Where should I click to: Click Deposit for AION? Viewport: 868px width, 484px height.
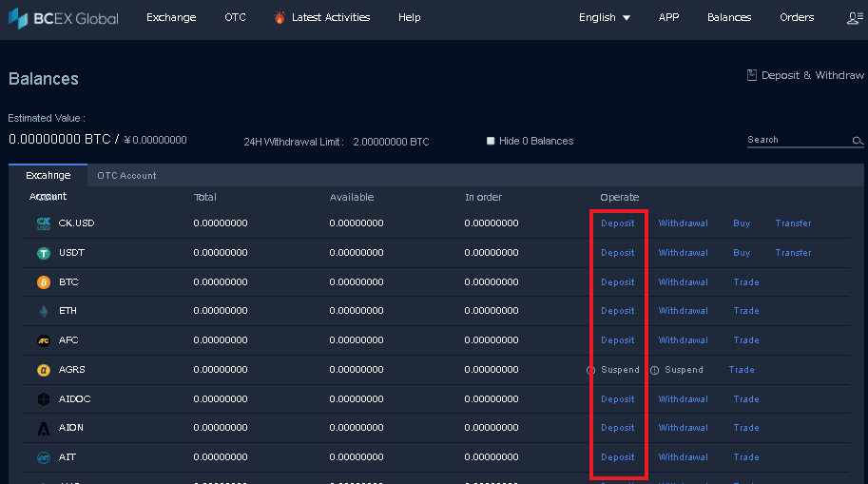pyautogui.click(x=618, y=428)
